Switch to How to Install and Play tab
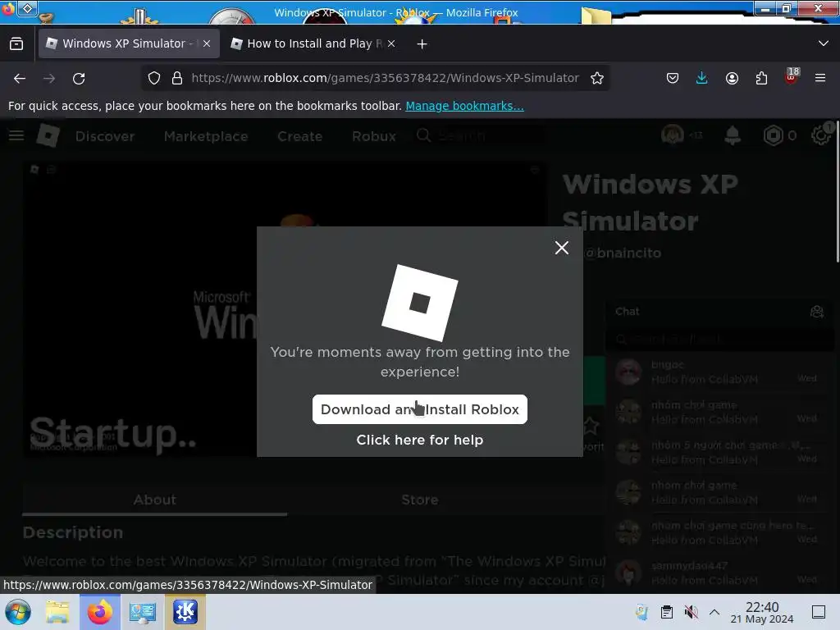The width and height of the screenshot is (840, 630). click(313, 43)
